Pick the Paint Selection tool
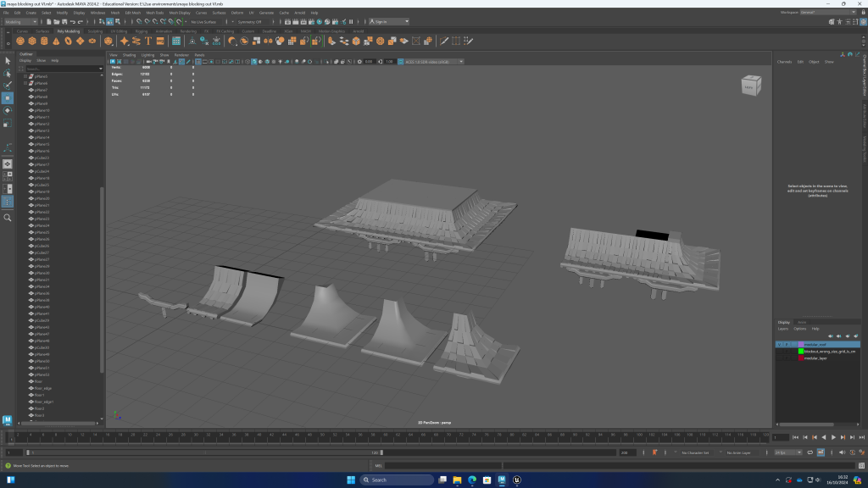 click(x=8, y=85)
